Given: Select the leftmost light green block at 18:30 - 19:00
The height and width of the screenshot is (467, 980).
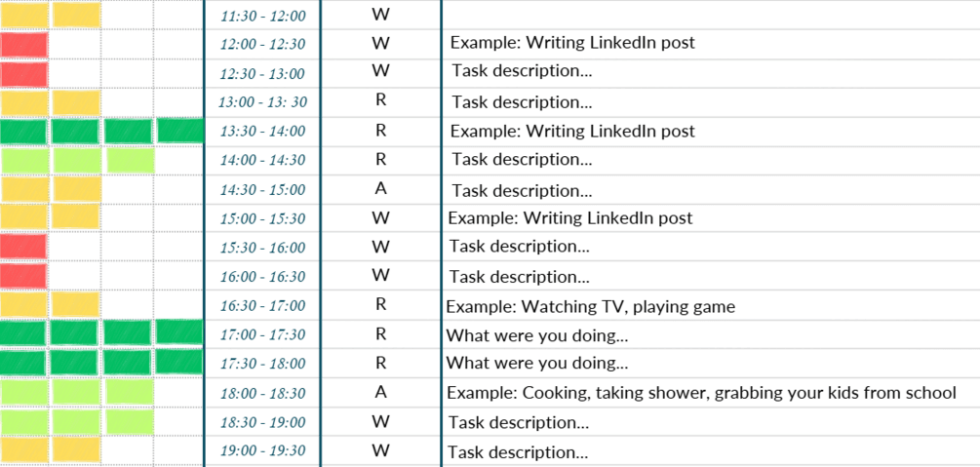Looking at the screenshot, I should point(24,422).
